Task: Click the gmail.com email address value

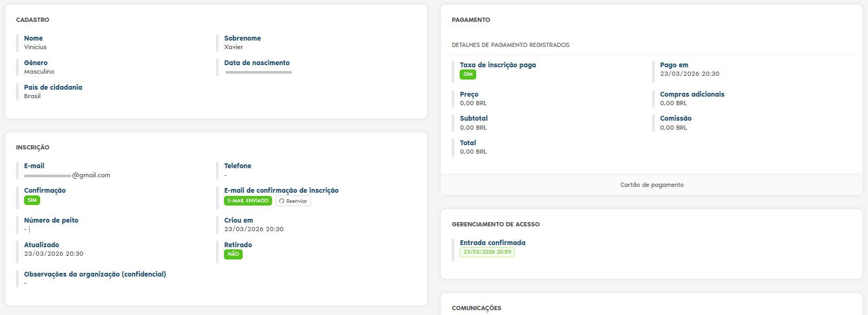Action: [x=67, y=175]
